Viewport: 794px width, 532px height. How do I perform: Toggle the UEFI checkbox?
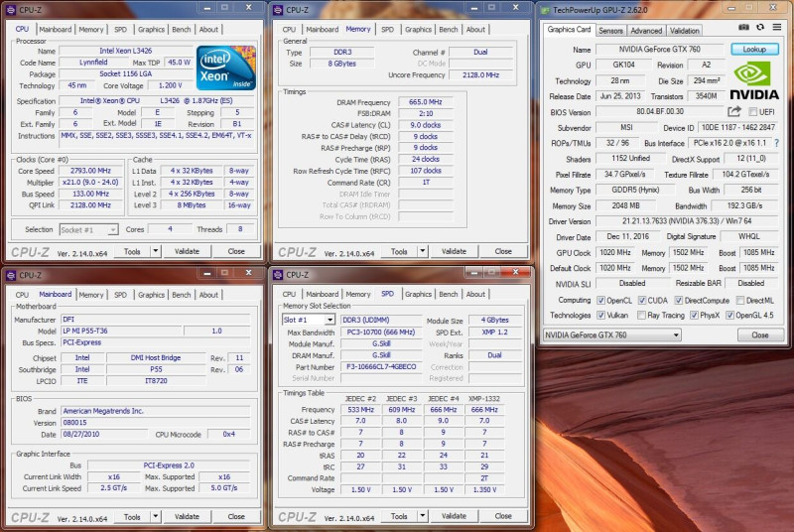tap(753, 112)
